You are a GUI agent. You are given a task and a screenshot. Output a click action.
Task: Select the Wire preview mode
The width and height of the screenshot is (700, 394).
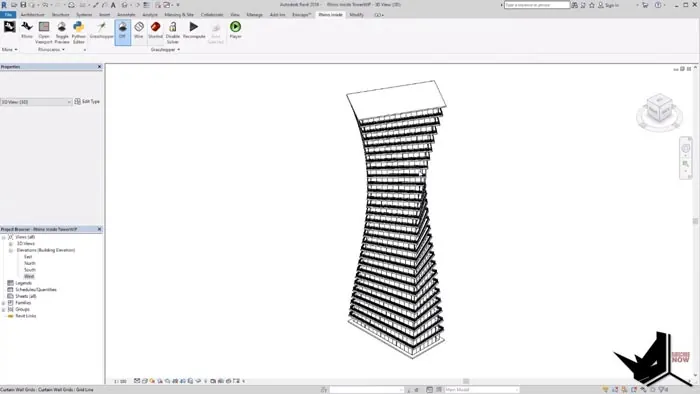[x=139, y=30]
